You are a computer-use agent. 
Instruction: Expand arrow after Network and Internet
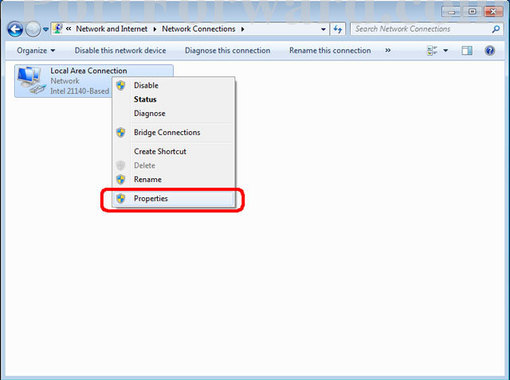coord(155,29)
